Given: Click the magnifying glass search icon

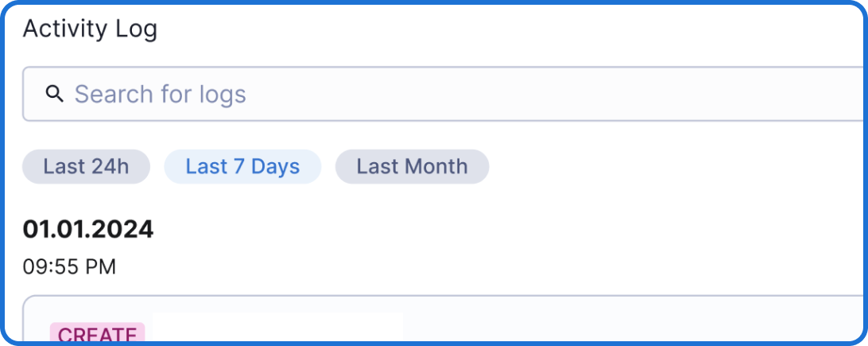Looking at the screenshot, I should coord(54,95).
